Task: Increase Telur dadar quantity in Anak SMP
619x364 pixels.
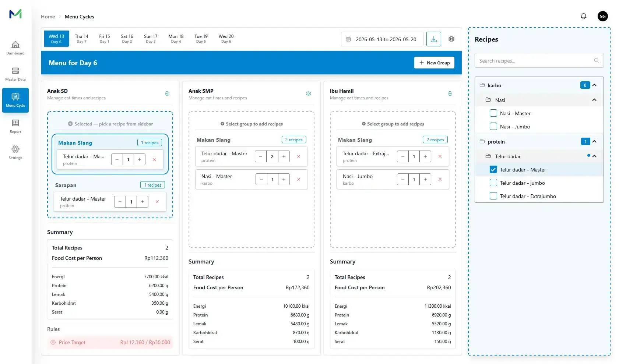Action: tap(284, 156)
